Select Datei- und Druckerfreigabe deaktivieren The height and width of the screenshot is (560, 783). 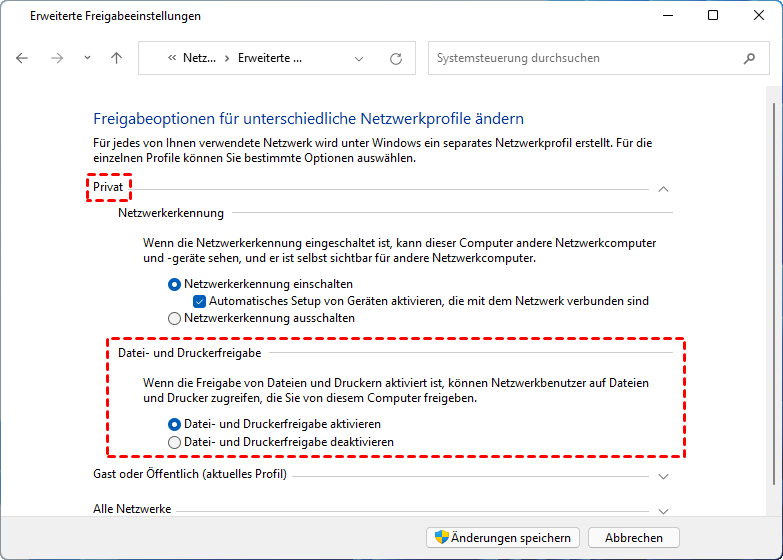pos(175,442)
